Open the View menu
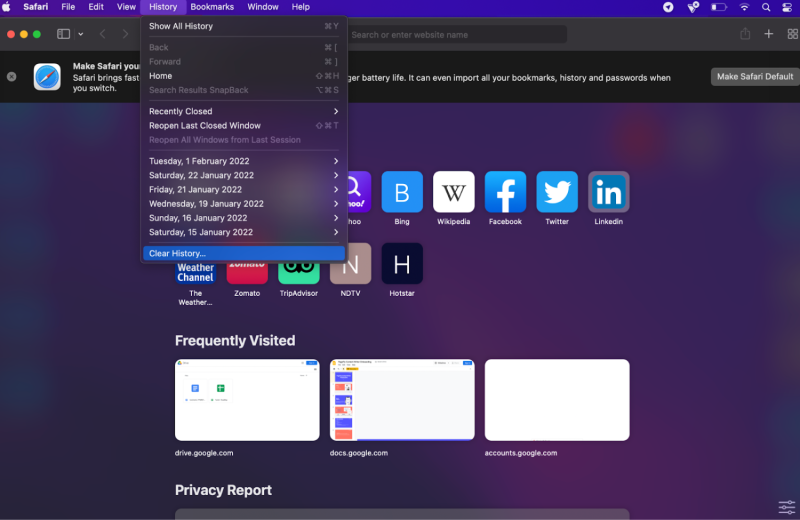Viewport: 800px width, 520px height. 126,7
